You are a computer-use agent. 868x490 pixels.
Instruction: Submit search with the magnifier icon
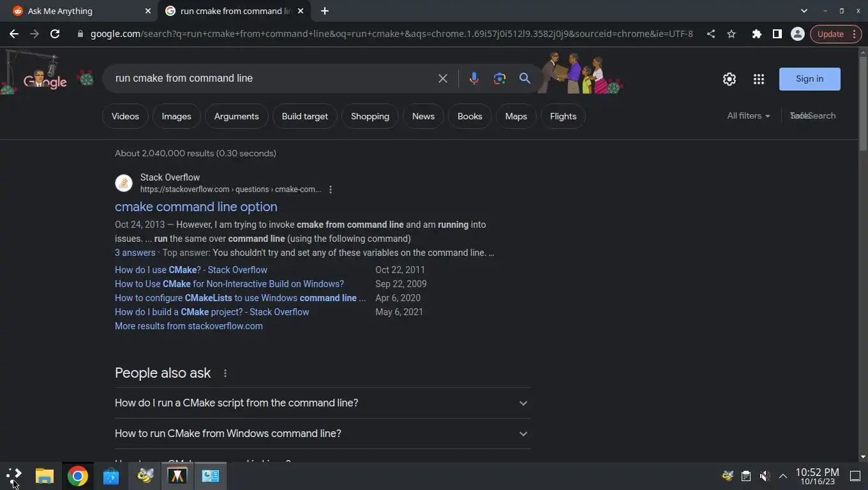point(525,78)
